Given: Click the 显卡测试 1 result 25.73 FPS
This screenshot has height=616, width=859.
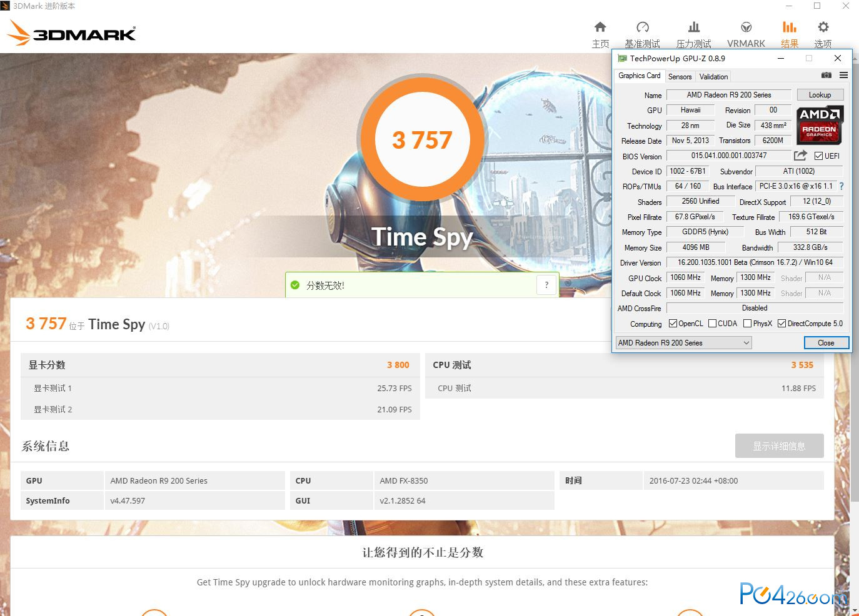Looking at the screenshot, I should [394, 388].
